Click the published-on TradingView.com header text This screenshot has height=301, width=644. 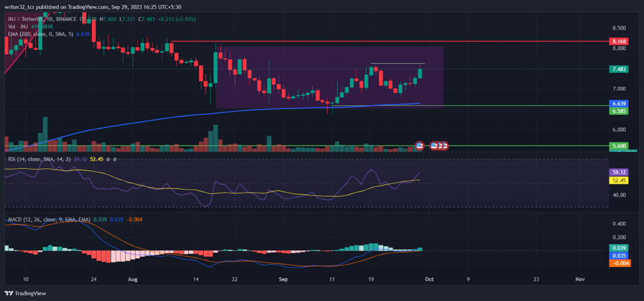pos(93,7)
